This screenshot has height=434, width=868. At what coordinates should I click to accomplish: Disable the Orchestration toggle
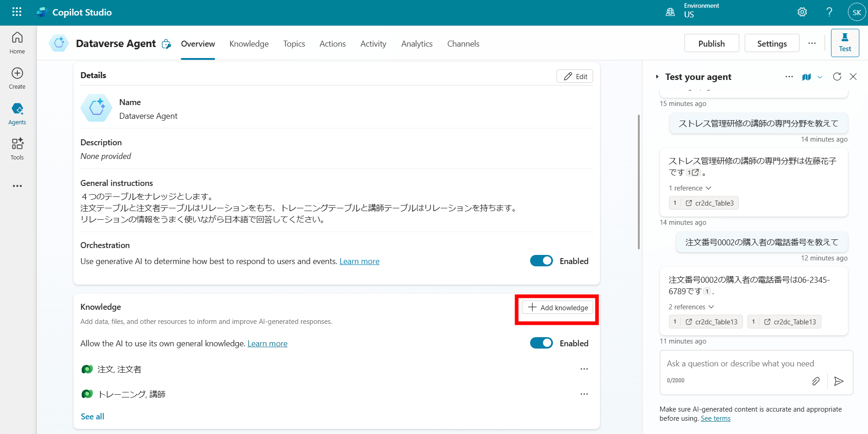[541, 260]
